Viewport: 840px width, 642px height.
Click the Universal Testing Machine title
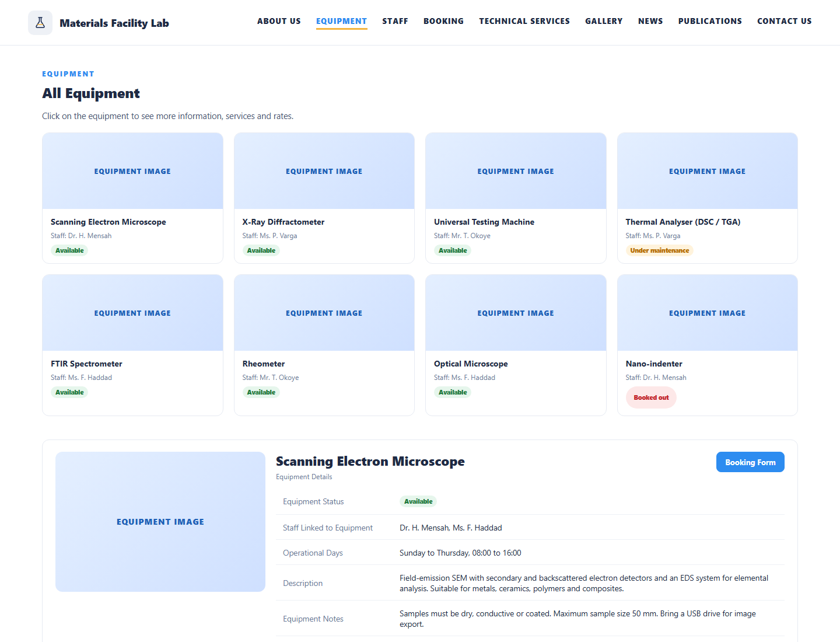(x=484, y=222)
